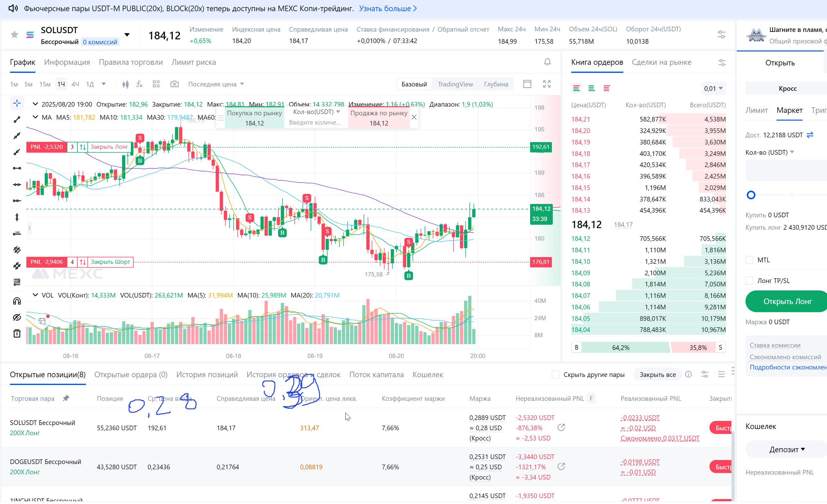The width and height of the screenshot is (827, 504).
Task: Open Кол-во(USDT) unit dropdown in quick trade
Action: tap(316, 112)
